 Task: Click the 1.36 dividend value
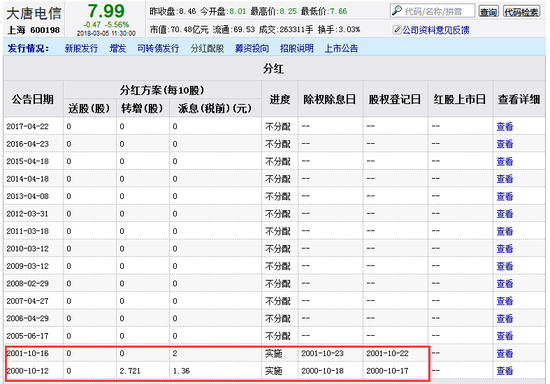[181, 371]
